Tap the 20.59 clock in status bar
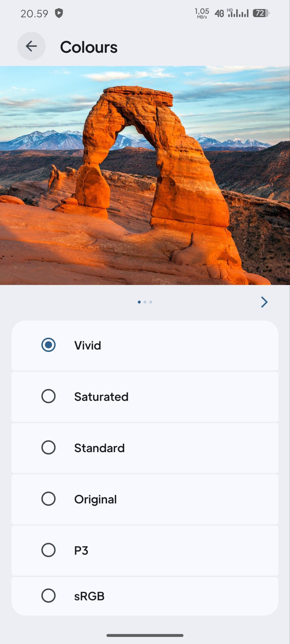Screen dimensions: 290x644 point(34,14)
